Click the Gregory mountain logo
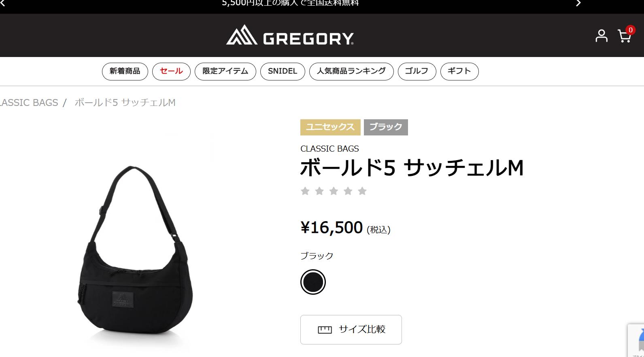The image size is (644, 357). pyautogui.click(x=242, y=35)
